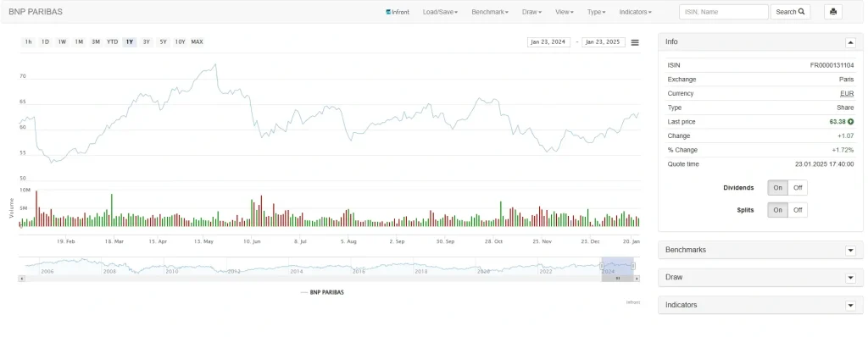Click the Infront logo link

(398, 12)
